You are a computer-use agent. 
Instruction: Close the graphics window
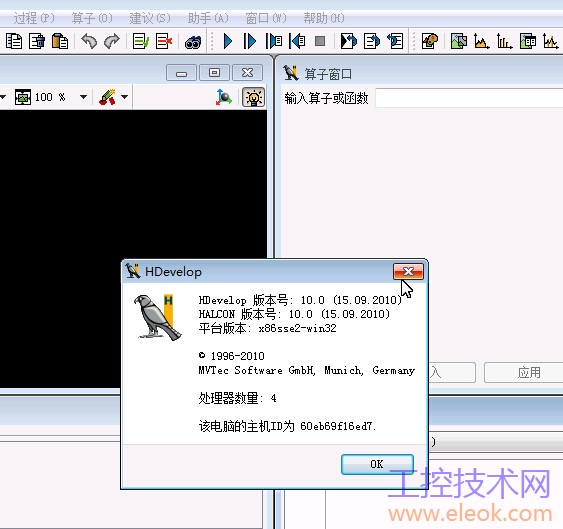(x=247, y=73)
